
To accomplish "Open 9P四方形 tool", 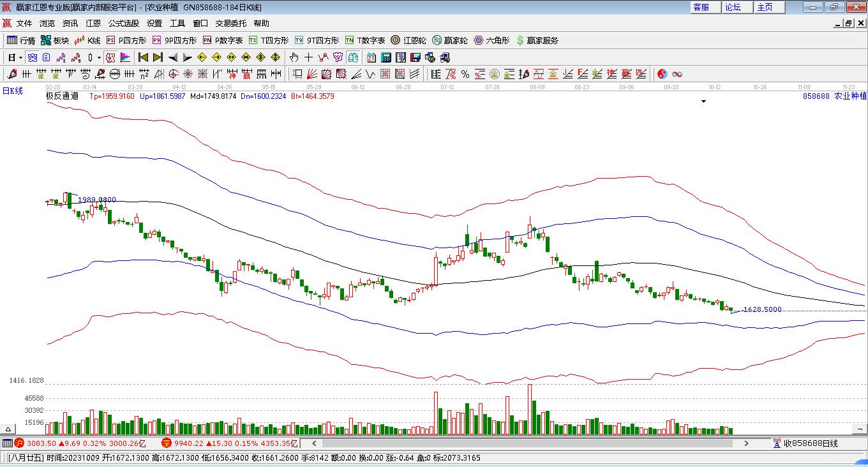I will (175, 40).
